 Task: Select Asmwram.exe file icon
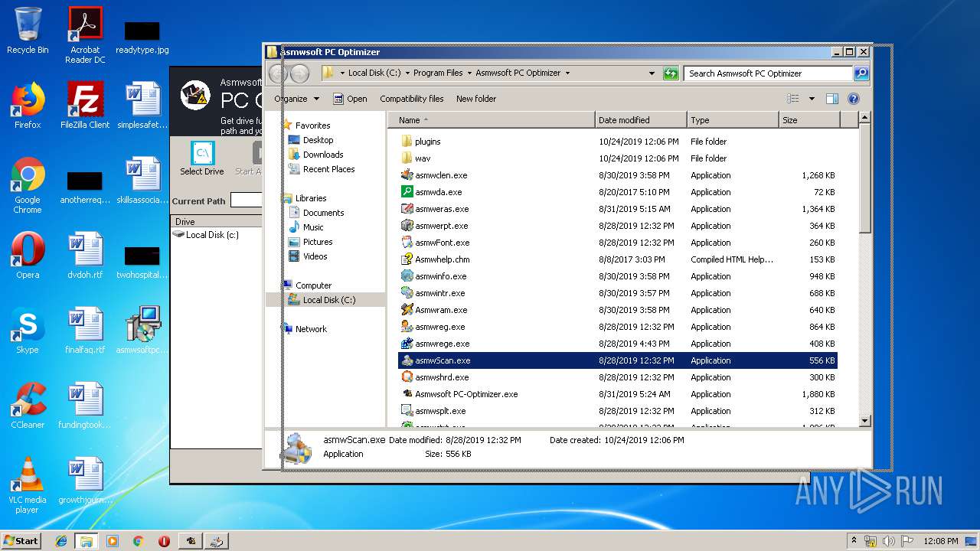click(x=407, y=310)
